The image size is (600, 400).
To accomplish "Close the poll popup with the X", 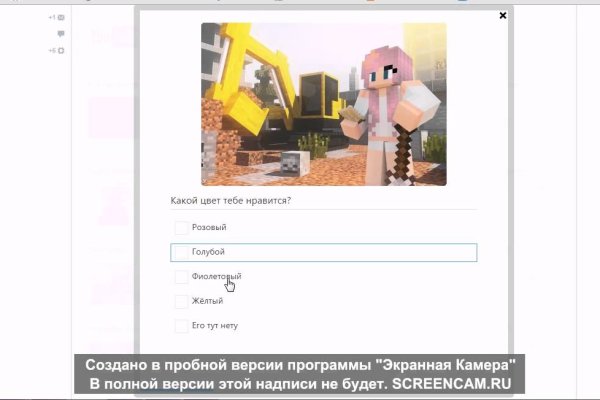I will (503, 16).
